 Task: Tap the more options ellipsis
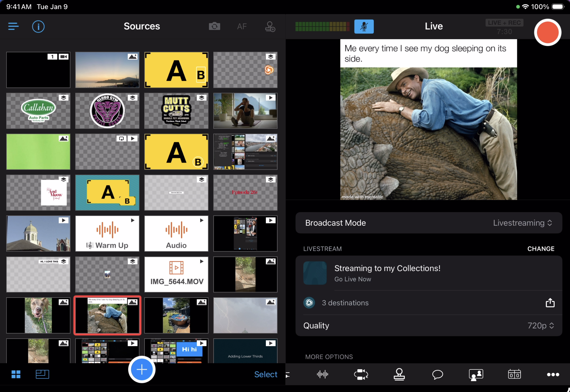point(553,374)
